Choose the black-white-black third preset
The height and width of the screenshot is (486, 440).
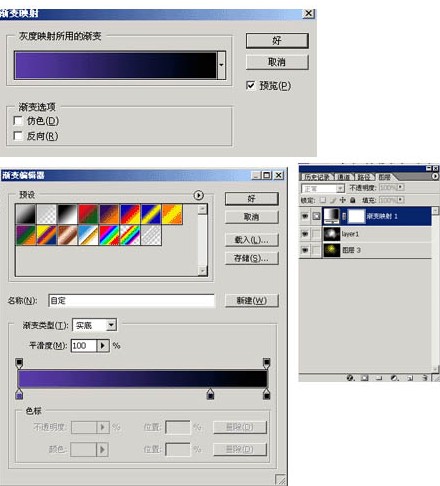[67, 214]
